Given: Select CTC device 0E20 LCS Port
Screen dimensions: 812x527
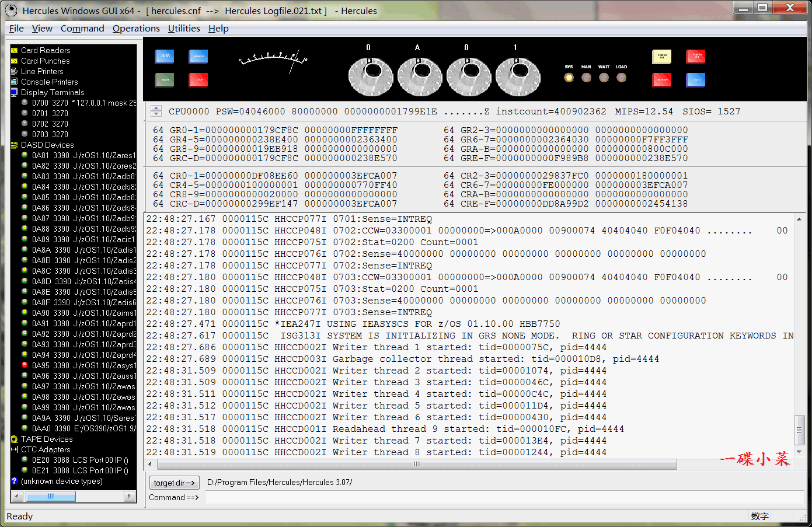Looking at the screenshot, I should pos(80,460).
